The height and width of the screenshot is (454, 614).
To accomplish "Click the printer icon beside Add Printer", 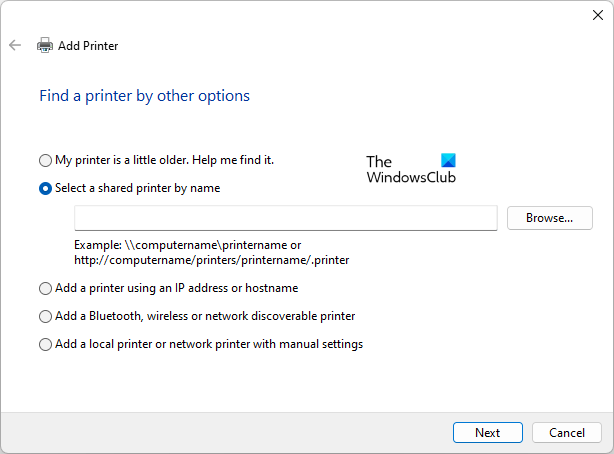I will click(x=44, y=45).
